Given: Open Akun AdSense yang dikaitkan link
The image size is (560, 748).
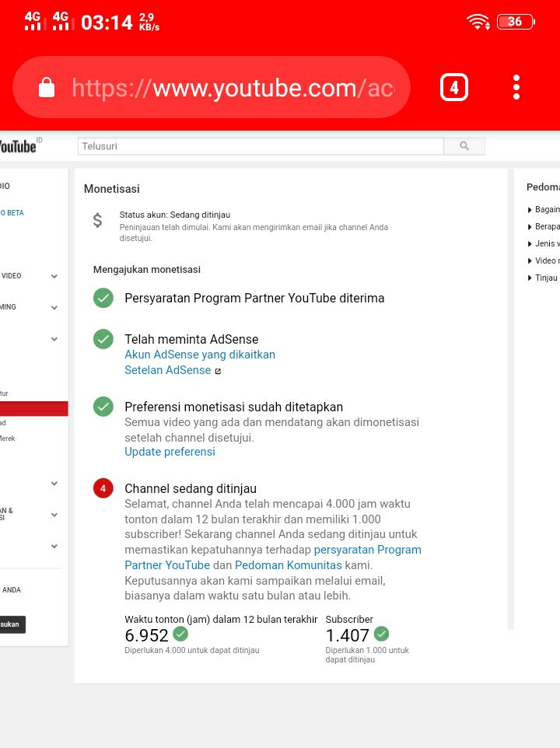Looking at the screenshot, I should [x=200, y=355].
